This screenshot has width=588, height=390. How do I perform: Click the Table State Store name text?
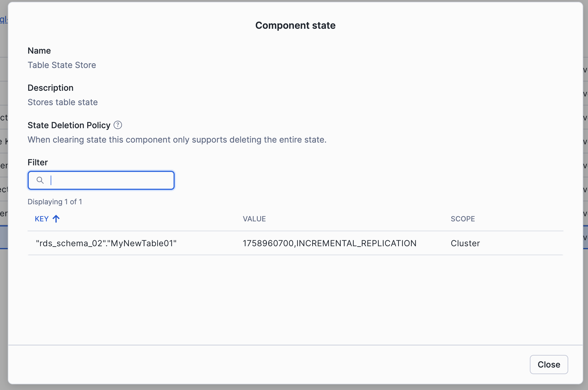pyautogui.click(x=62, y=65)
